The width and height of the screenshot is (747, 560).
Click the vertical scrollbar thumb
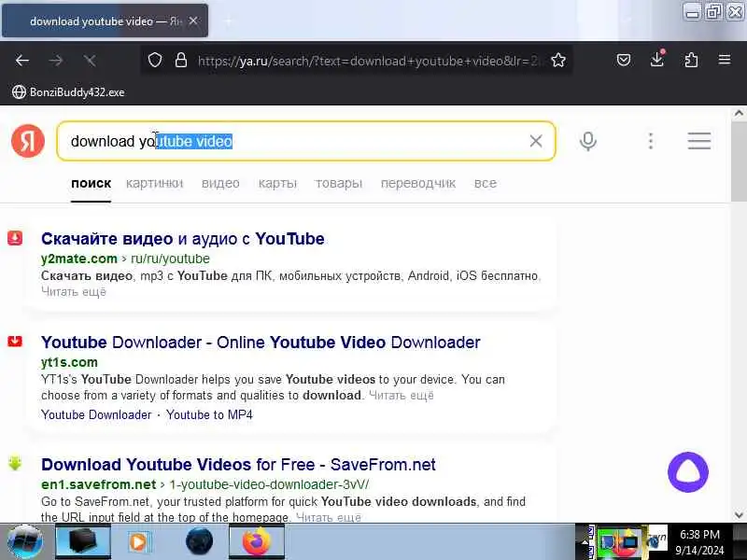739,161
